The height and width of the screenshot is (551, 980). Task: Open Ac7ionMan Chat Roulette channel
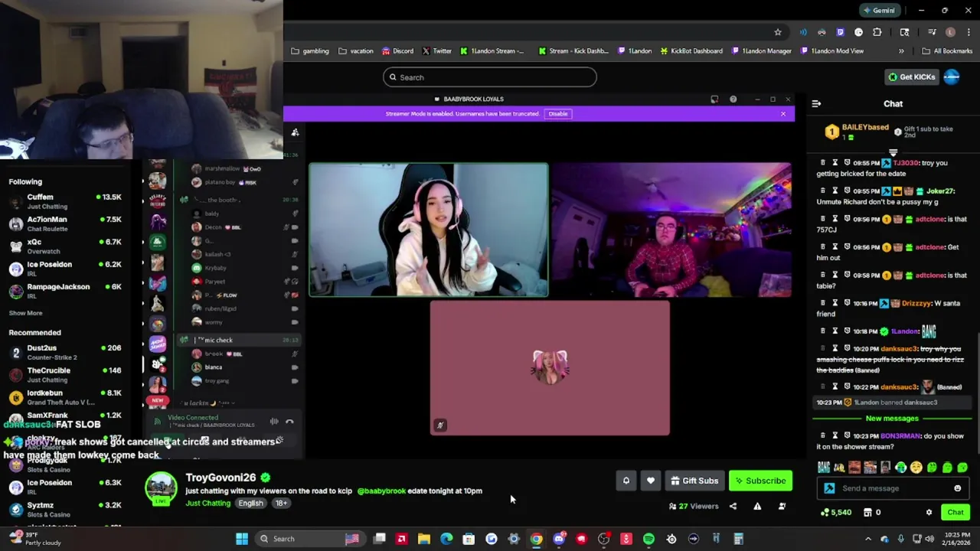click(65, 223)
